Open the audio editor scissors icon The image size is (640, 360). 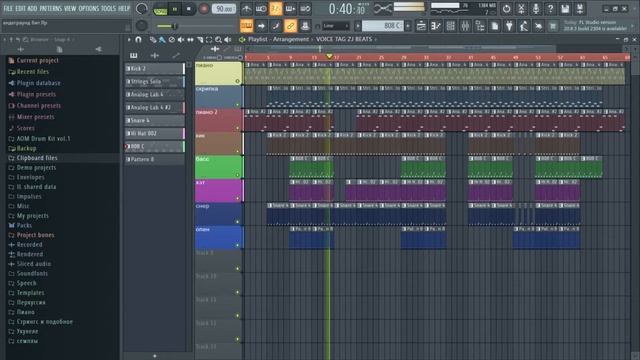pos(521,9)
